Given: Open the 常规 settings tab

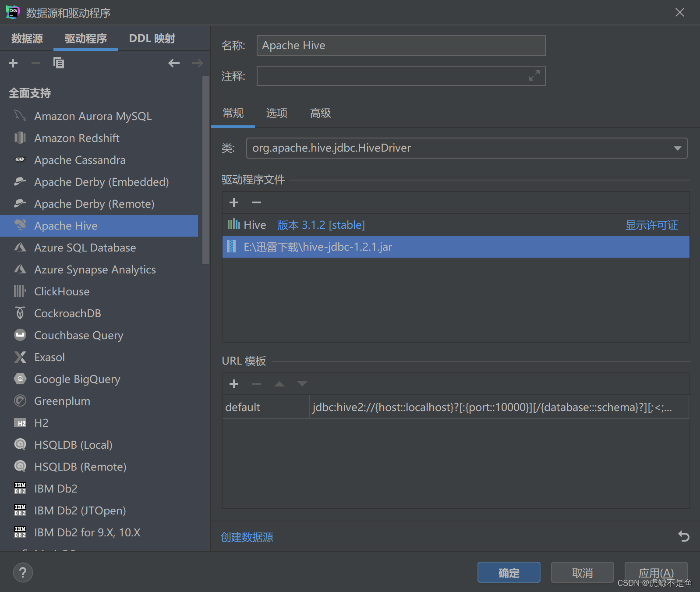Looking at the screenshot, I should (233, 113).
